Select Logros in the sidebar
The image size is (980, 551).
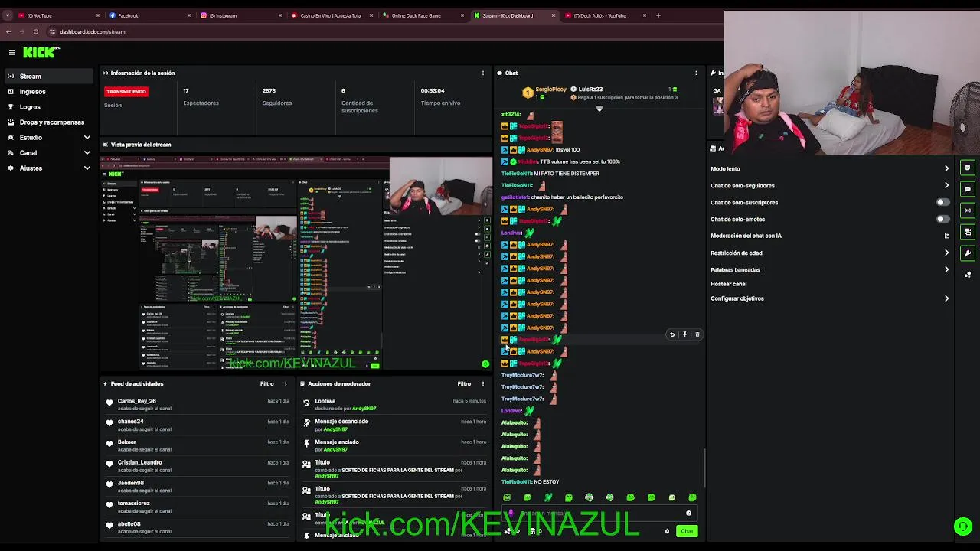click(49, 106)
